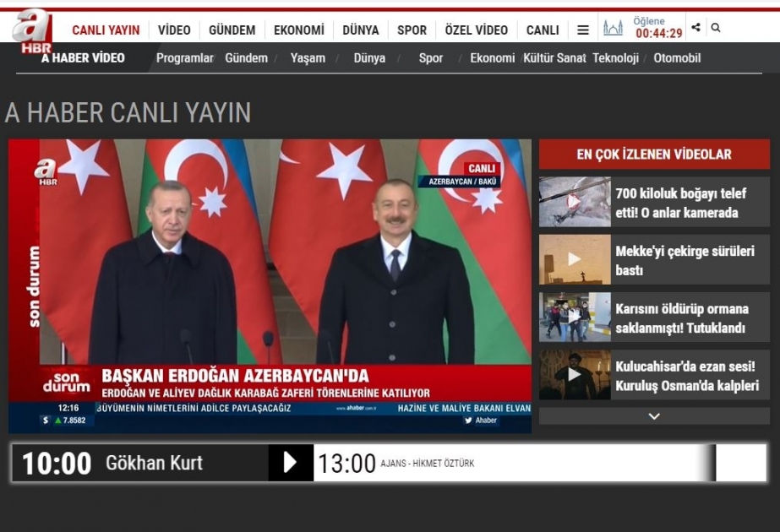Open VİDEO menu item
Image resolution: width=780 pixels, height=532 pixels.
pyautogui.click(x=174, y=30)
